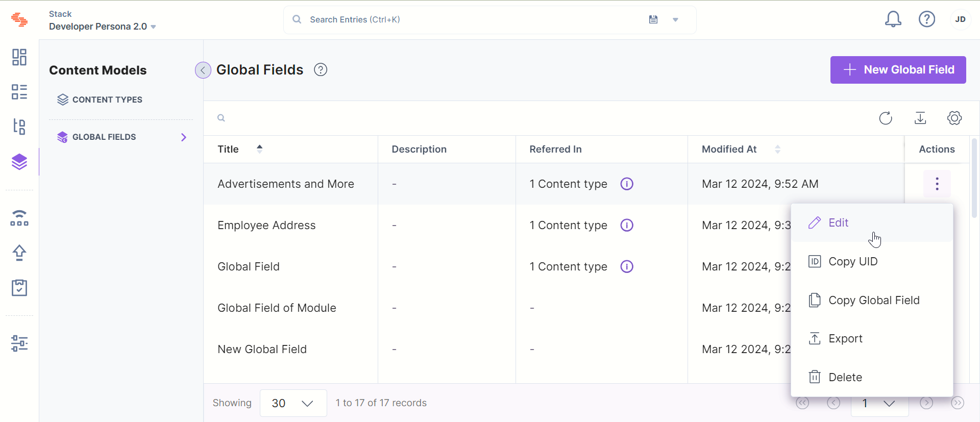Screen dimensions: 980x422
Task: Click the GLOBAL FIELDS chevron arrow
Action: [184, 137]
